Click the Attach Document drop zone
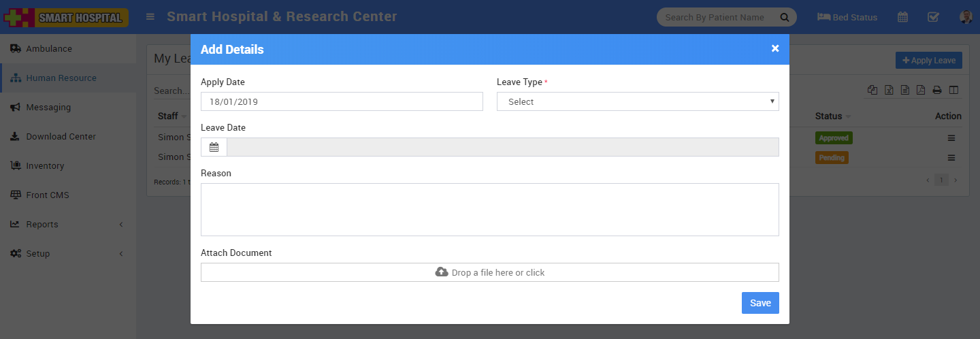Screen dimensions: 980x339 [489, 272]
